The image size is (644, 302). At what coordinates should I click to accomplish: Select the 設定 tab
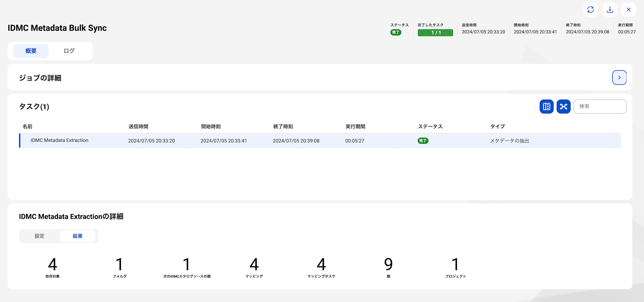pos(40,236)
